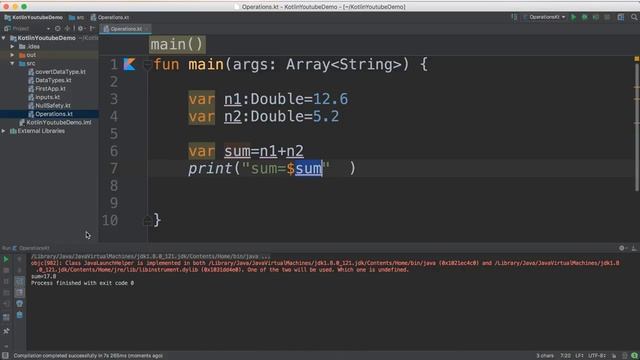The image size is (640, 360).
Task: Hide the Run panel using its hide icon
Action: coord(634,248)
